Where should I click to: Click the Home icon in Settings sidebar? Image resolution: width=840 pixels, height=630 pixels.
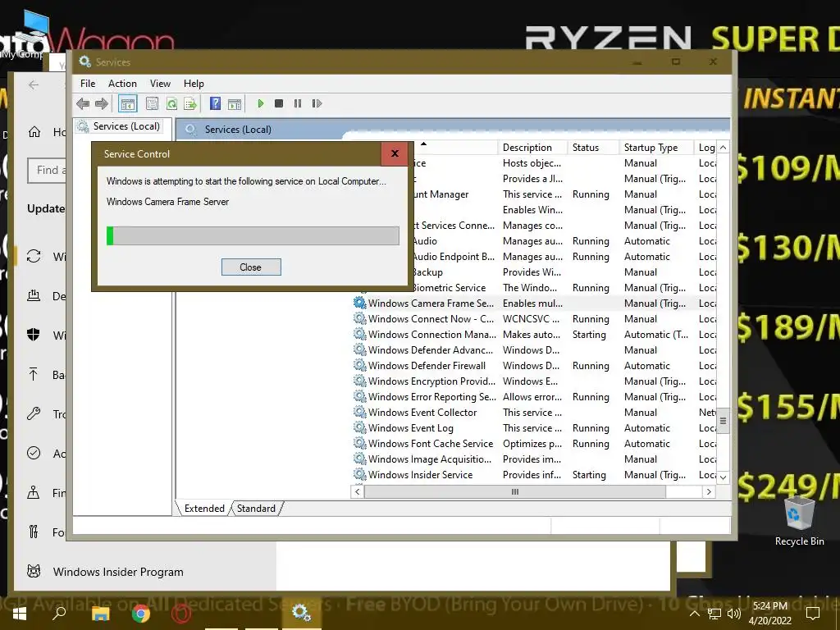click(34, 132)
